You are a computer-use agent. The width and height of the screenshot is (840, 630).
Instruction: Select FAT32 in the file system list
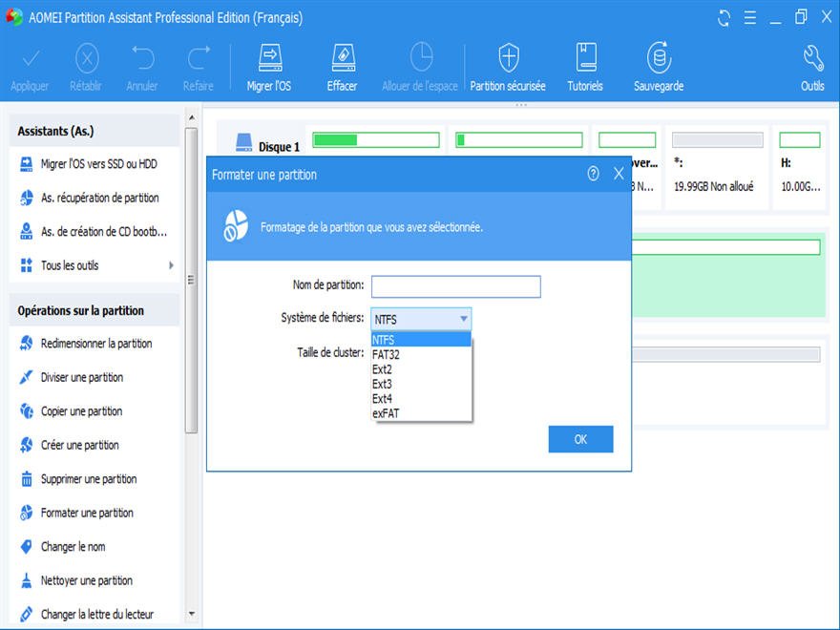pos(421,355)
